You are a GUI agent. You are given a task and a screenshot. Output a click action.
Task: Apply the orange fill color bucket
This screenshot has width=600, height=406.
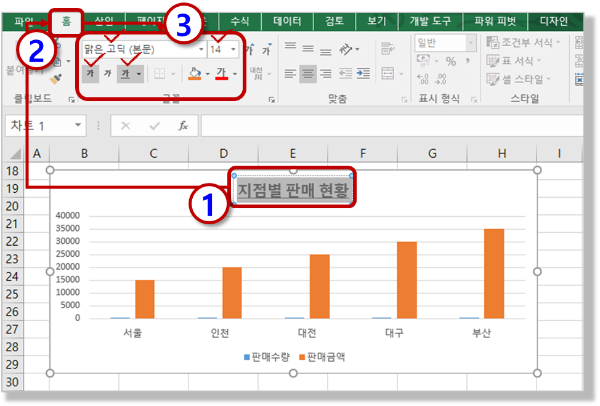click(x=195, y=73)
